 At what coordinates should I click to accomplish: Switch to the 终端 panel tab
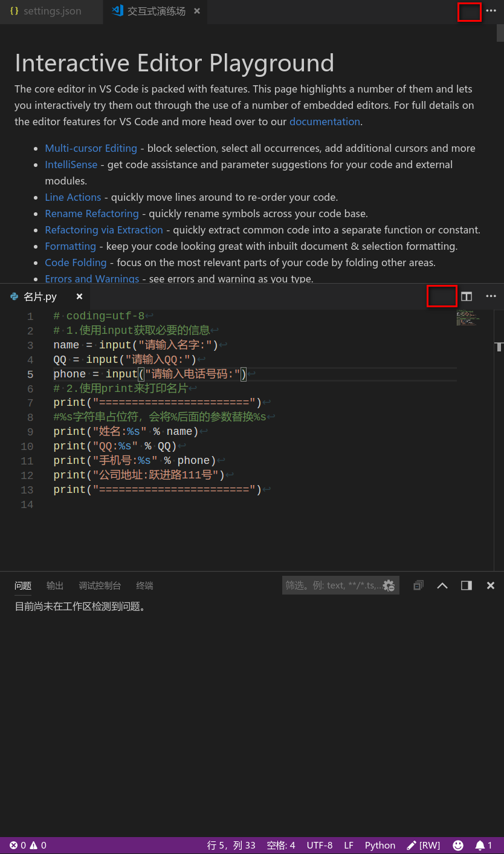[x=144, y=585]
